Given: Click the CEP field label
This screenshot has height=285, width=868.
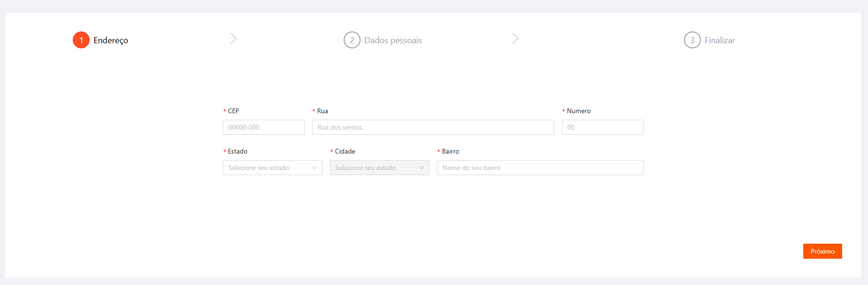Looking at the screenshot, I should (233, 111).
